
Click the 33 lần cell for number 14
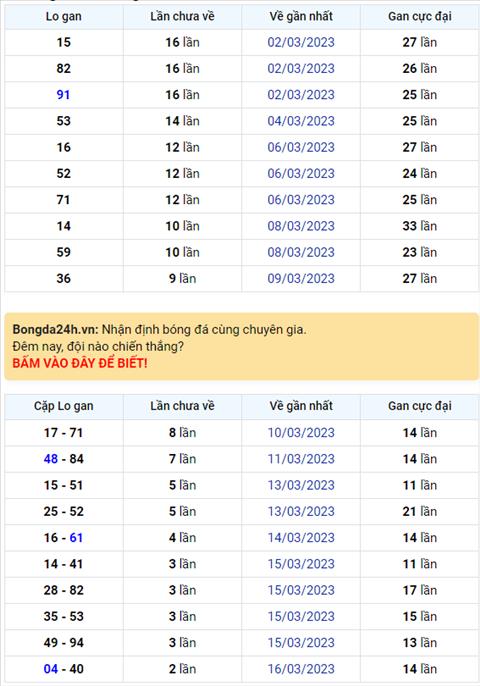tap(420, 226)
